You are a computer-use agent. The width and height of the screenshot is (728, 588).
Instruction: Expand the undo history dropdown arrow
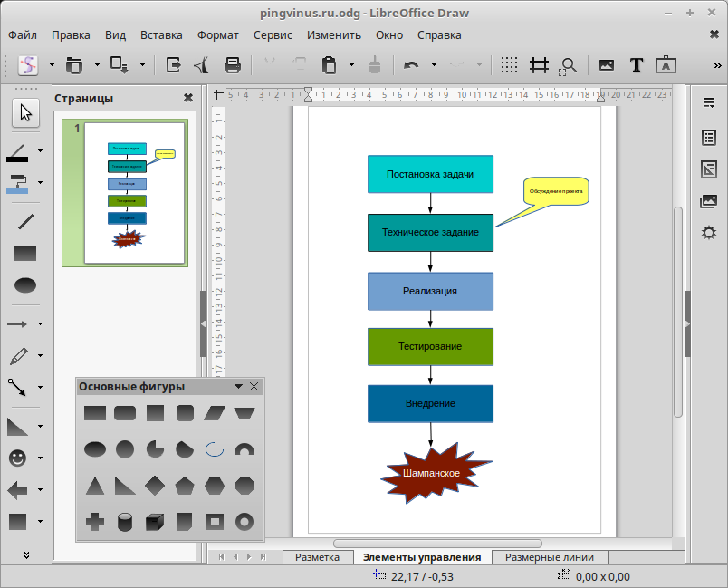434,65
